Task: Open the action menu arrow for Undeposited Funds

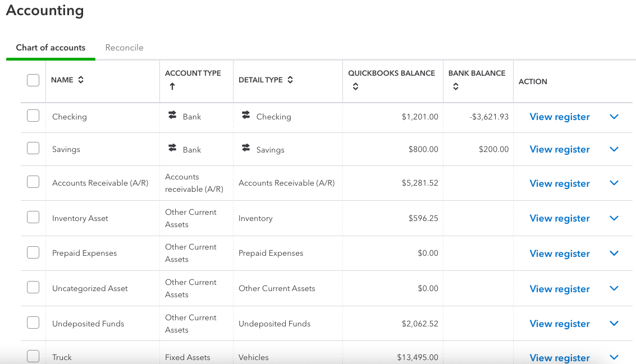Action: 614,323
